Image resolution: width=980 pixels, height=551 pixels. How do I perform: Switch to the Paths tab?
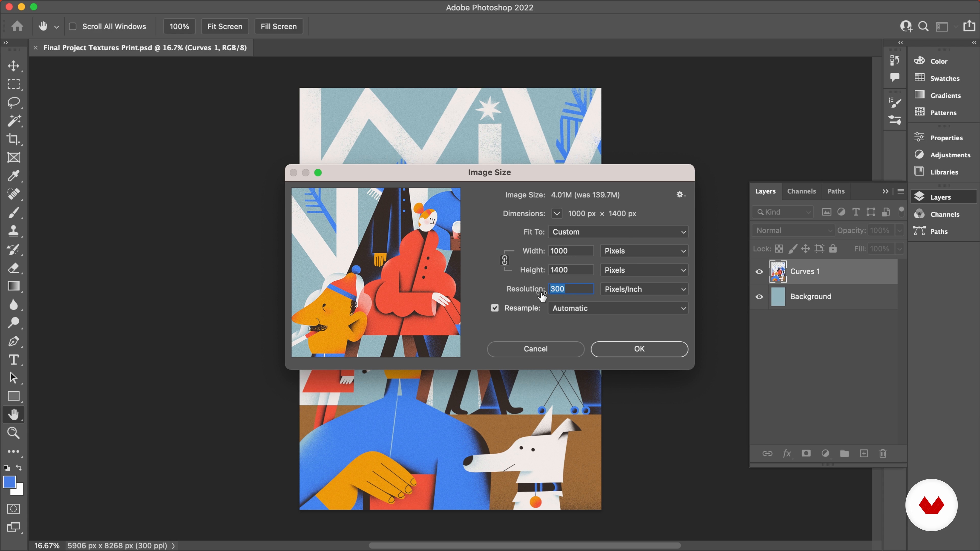click(836, 191)
